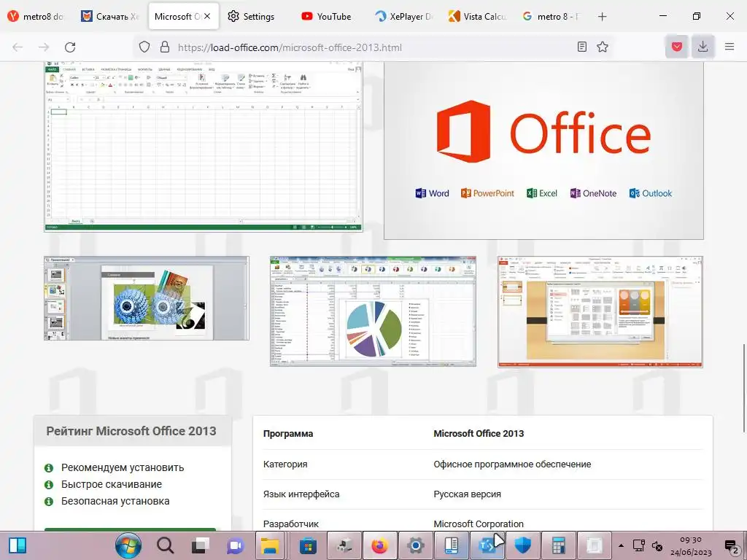Open the Settings gear on taskbar

click(415, 545)
